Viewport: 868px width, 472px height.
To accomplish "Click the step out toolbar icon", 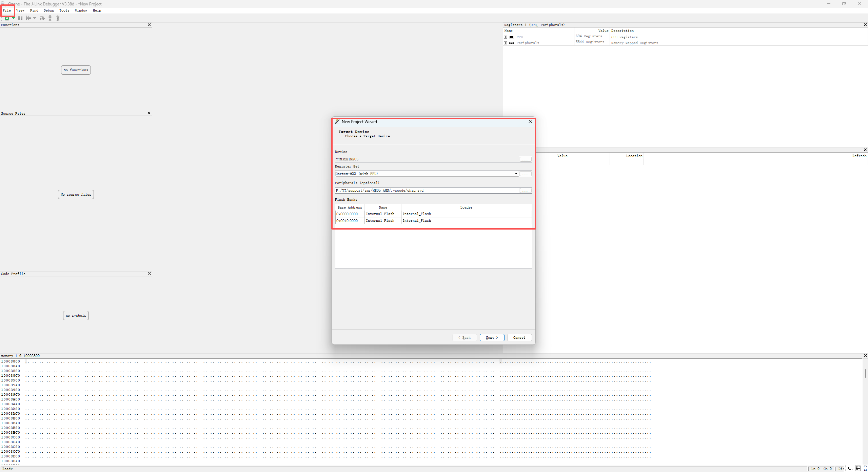I will 58,18.
